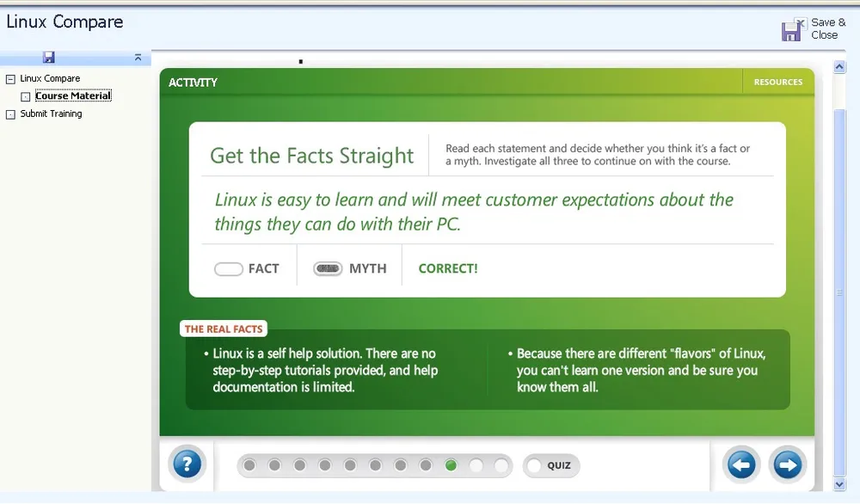Click the blue help question mark icon

187,465
